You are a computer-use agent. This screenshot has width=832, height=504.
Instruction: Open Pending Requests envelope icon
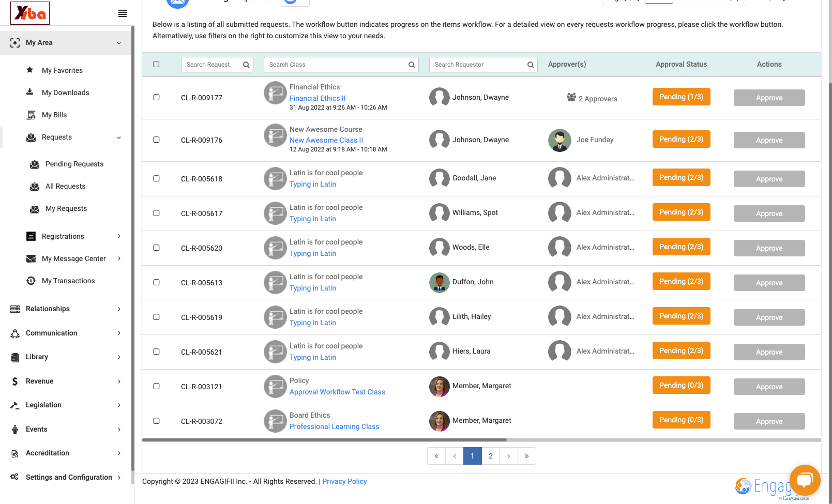click(x=35, y=164)
